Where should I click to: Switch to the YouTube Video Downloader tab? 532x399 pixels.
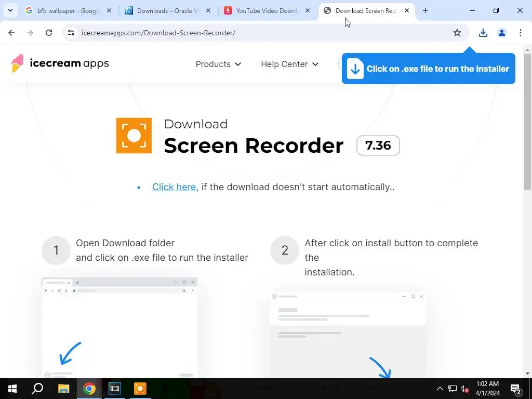click(267, 11)
